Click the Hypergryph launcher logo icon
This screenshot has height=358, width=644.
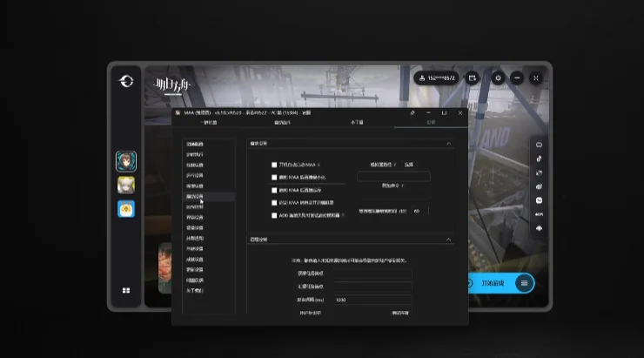tap(126, 81)
